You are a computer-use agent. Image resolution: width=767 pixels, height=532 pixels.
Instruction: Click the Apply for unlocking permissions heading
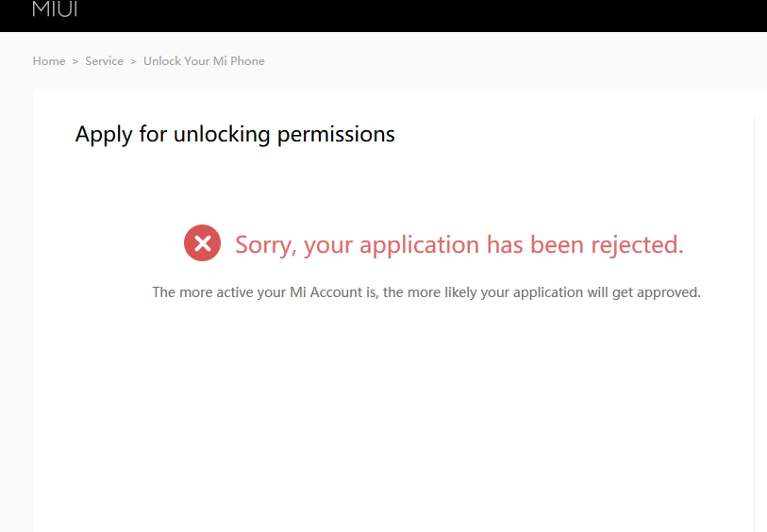click(235, 134)
